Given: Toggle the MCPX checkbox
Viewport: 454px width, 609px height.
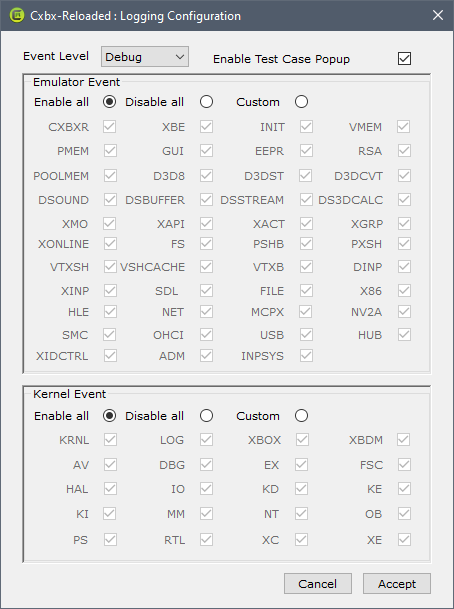Looking at the screenshot, I should [x=305, y=311].
